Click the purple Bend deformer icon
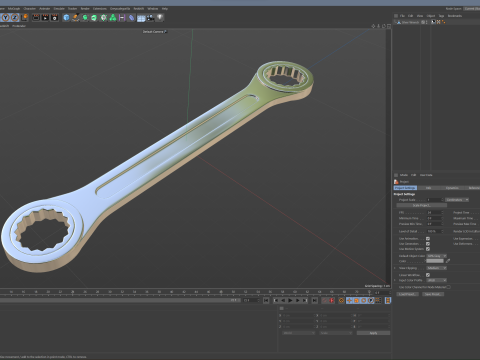This screenshot has height=360, width=480. tap(132, 17)
